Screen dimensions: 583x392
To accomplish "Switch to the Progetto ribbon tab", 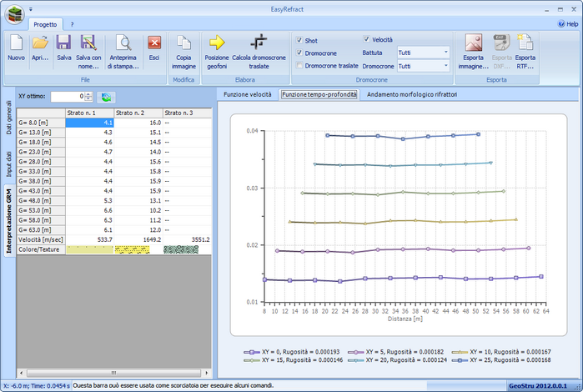I will 45,24.
